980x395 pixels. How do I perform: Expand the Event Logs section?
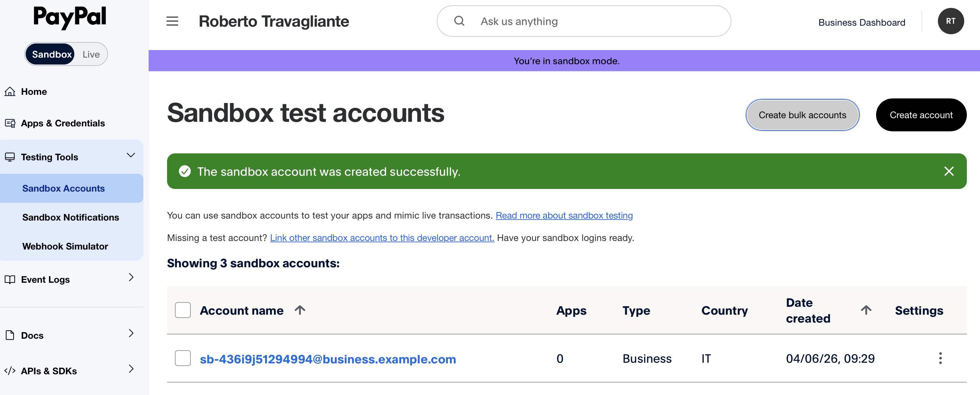click(131, 277)
